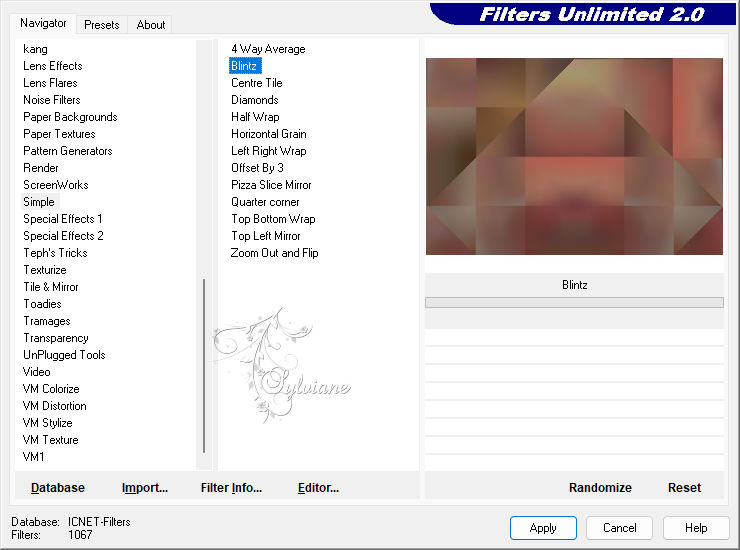Select the VM1 category

point(34,457)
